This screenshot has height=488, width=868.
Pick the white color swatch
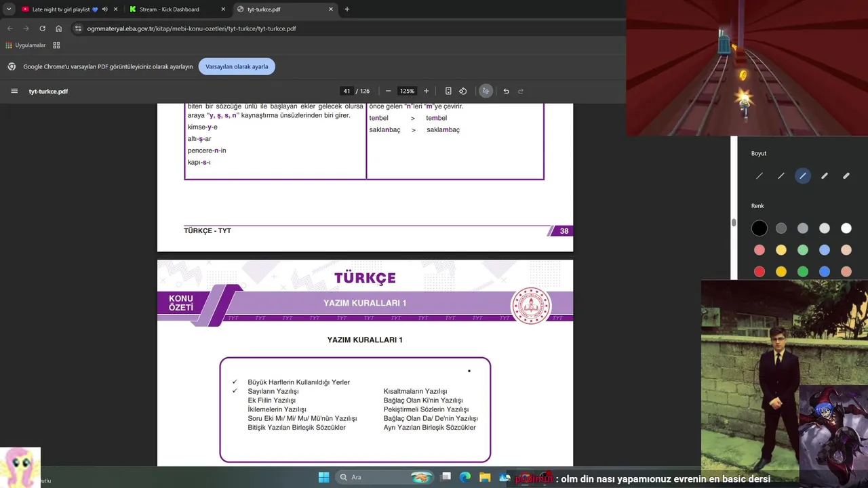coord(846,228)
